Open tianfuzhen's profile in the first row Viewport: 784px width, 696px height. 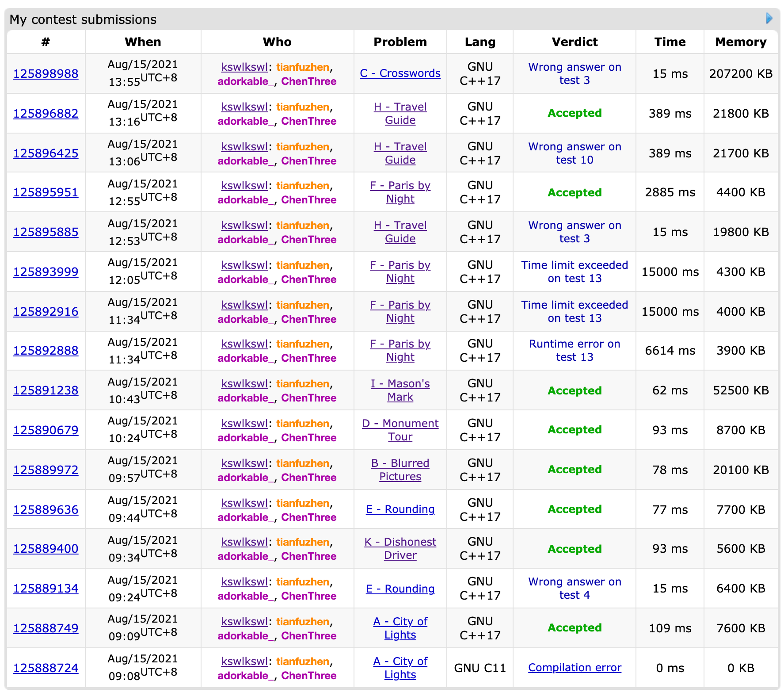pos(303,67)
